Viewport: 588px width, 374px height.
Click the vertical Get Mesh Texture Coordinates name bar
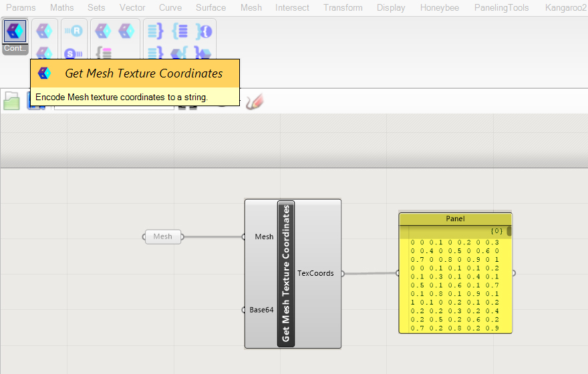pyautogui.click(x=286, y=274)
